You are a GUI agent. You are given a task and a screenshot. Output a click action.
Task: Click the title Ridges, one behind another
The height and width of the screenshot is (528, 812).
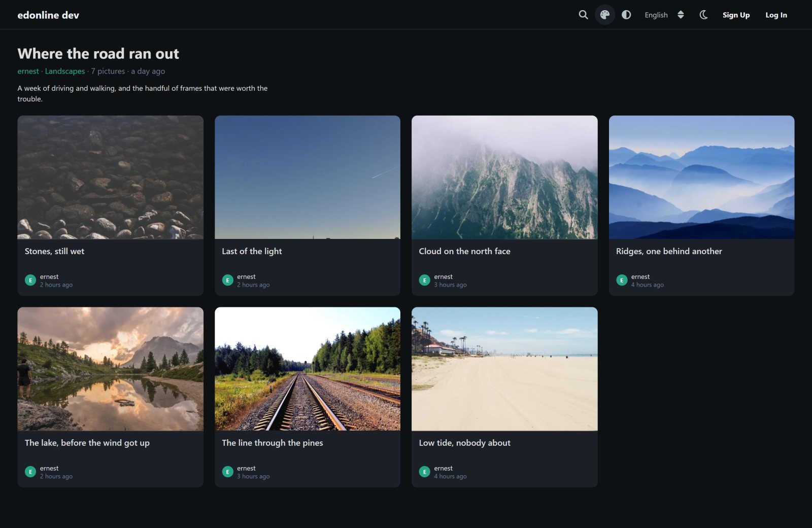(x=669, y=251)
